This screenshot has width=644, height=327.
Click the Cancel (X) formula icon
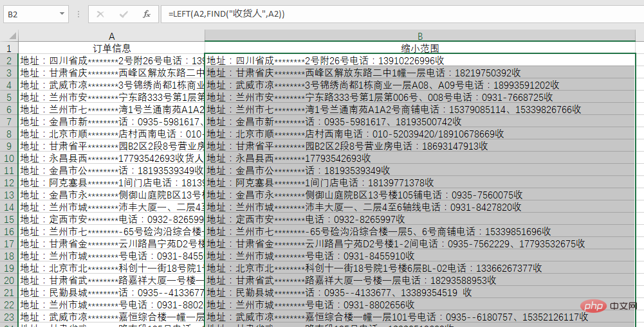point(100,14)
